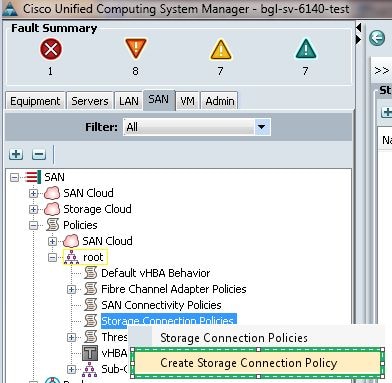Viewport: 392px width, 383px height.
Task: Click the SAN Cloud pink cloud icon under SAN
Action: tap(52, 193)
